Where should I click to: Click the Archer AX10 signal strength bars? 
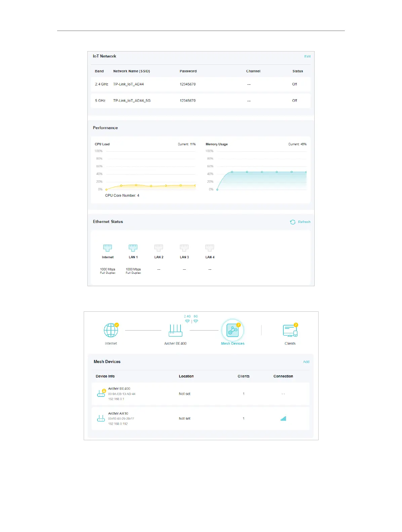[283, 419]
